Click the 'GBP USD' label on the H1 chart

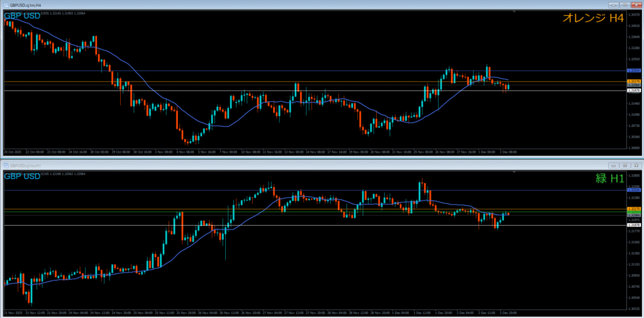[x=22, y=176]
